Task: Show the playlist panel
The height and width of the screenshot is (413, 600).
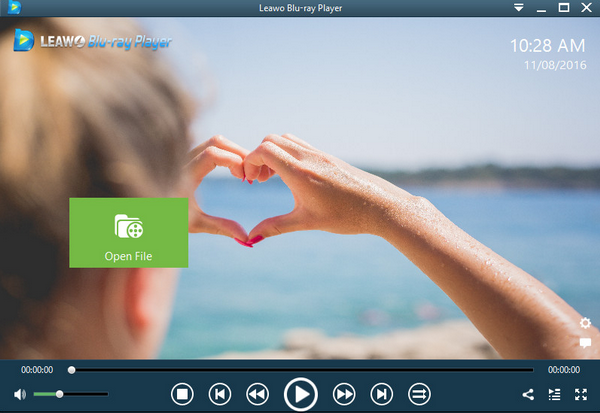Action: [554, 394]
